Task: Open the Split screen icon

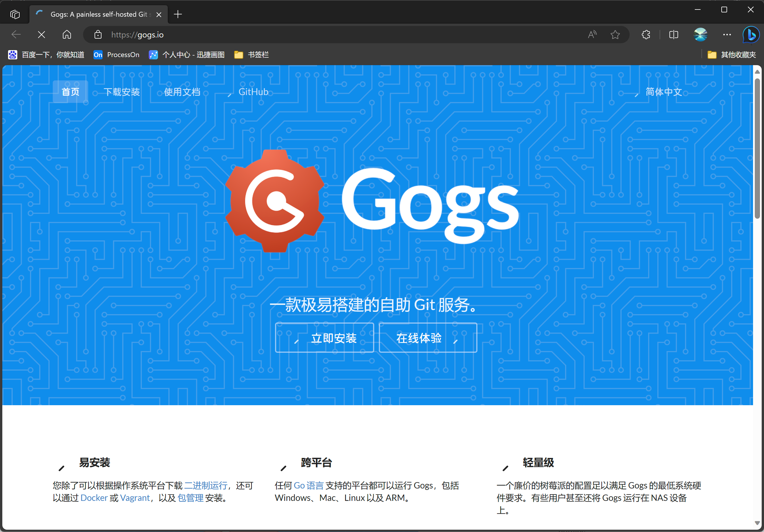Action: [x=673, y=35]
